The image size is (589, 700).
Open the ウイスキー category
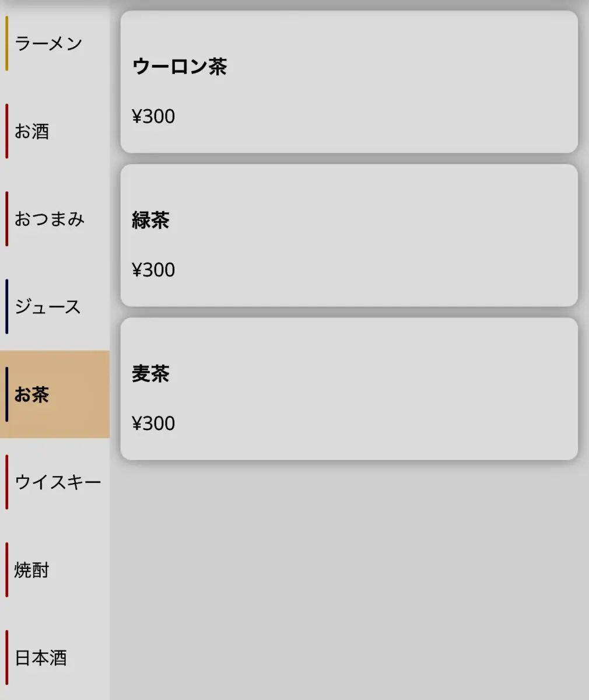coord(55,482)
